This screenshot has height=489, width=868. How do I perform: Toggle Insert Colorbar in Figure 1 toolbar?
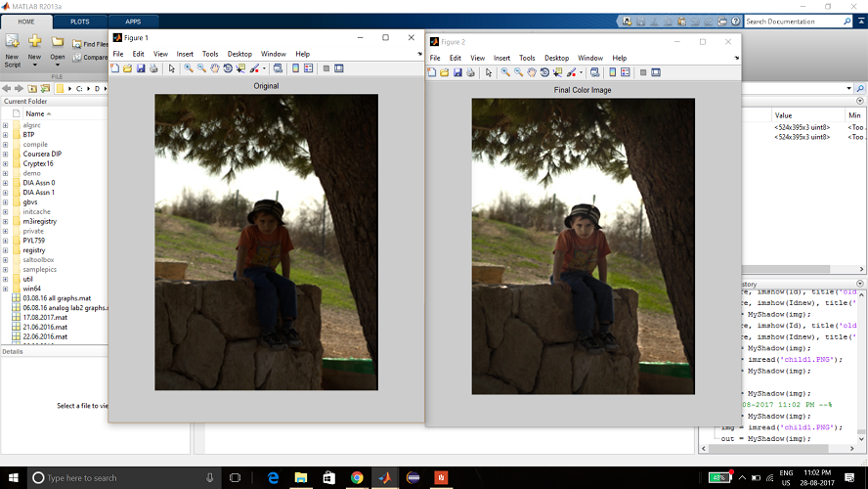pos(295,68)
